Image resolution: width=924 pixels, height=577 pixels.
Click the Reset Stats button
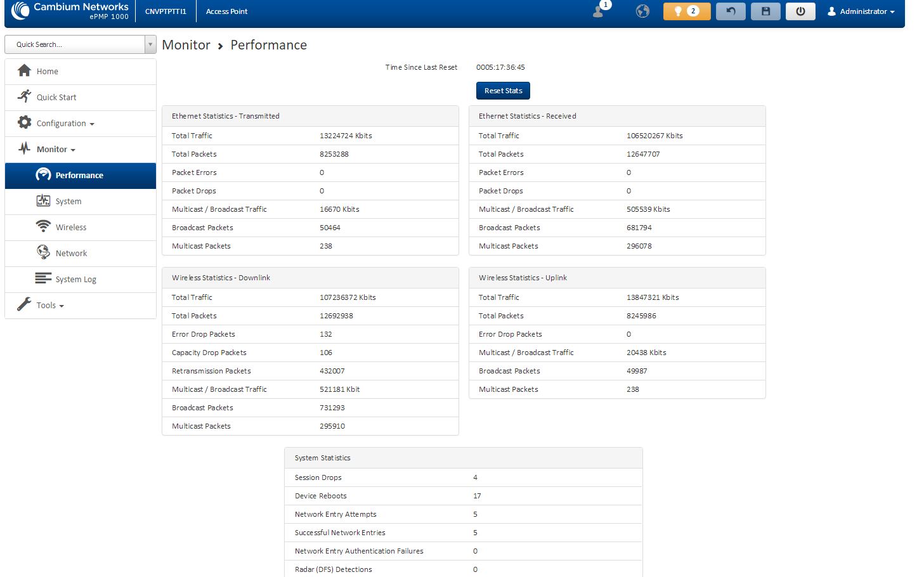point(503,91)
